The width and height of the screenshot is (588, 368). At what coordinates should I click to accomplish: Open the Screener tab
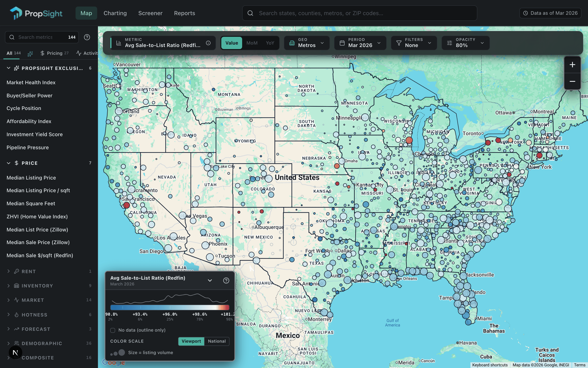pyautogui.click(x=150, y=13)
